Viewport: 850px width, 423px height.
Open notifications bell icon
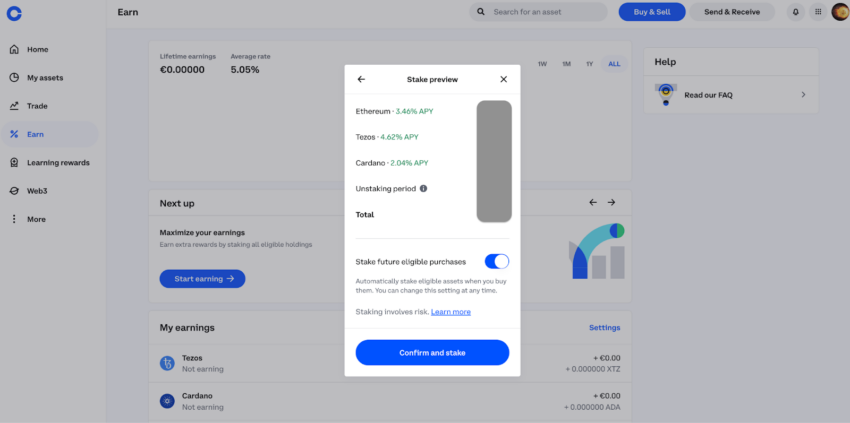click(x=795, y=12)
